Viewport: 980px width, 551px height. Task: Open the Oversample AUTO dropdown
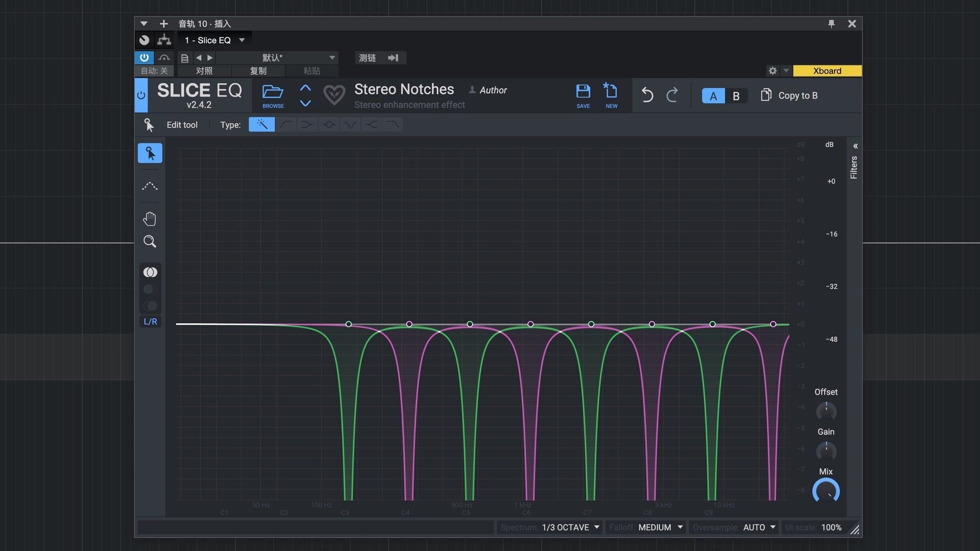tap(734, 527)
